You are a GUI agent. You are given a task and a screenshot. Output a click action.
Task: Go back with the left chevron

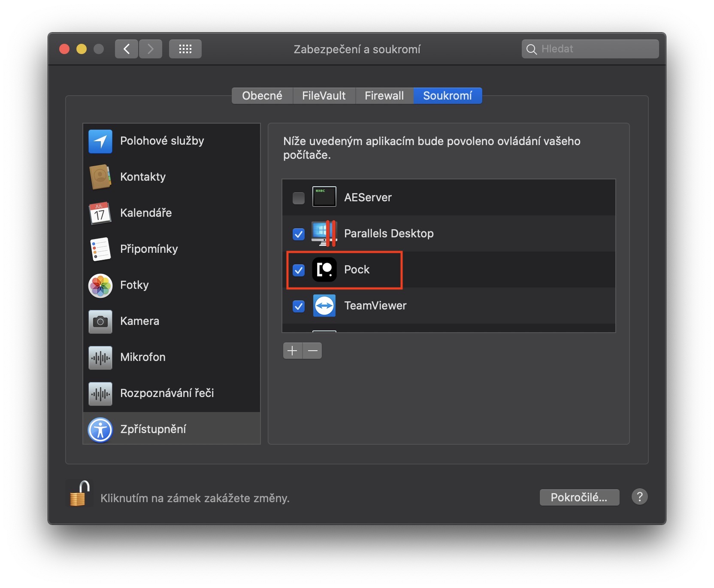127,49
